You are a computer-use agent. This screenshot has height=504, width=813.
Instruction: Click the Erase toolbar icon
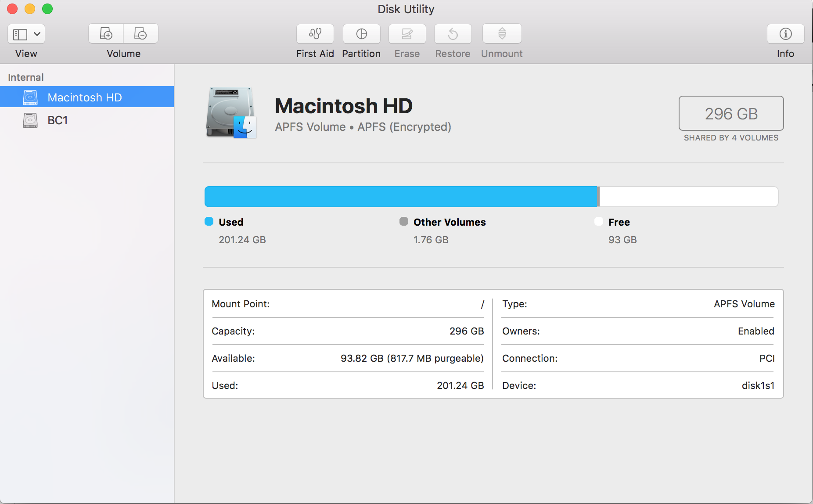[407, 34]
